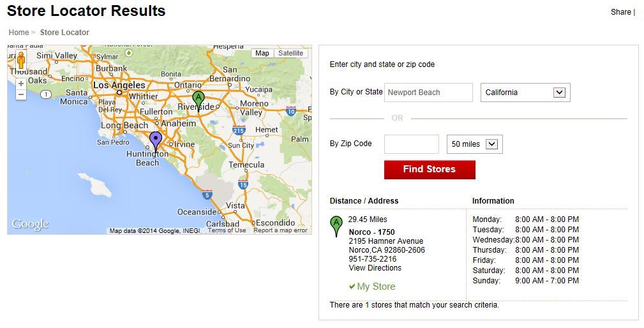Click the Newport Beach city field
Screen dimensions: 644x328
tap(428, 93)
